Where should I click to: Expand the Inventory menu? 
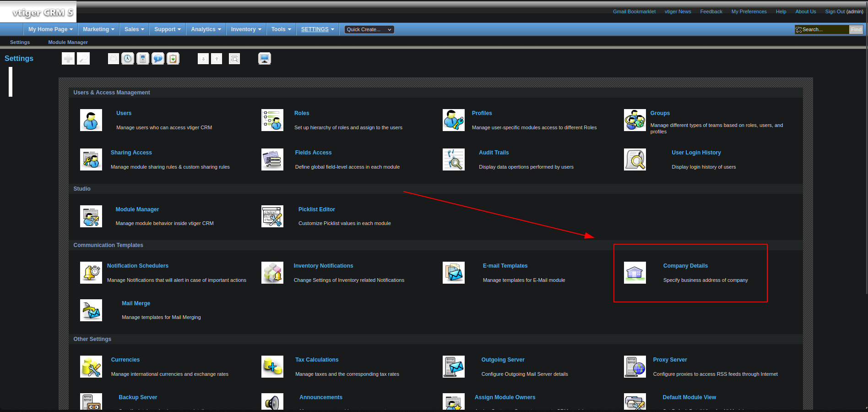click(x=246, y=29)
